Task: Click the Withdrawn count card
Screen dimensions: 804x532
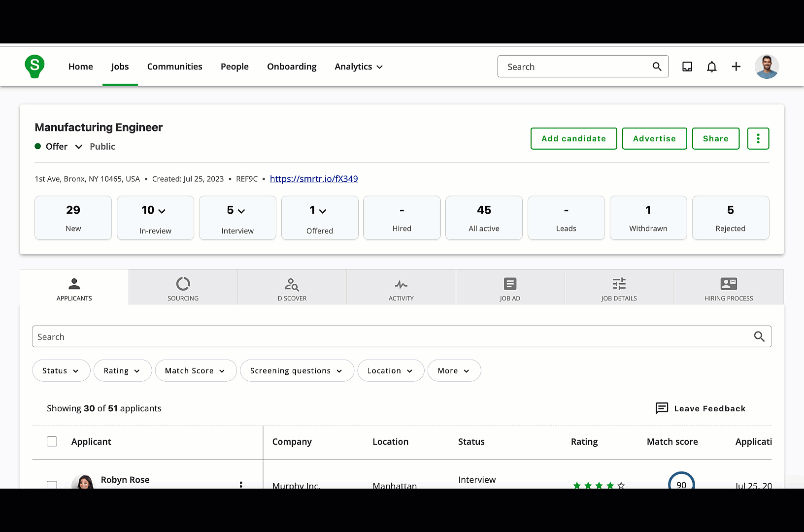Action: click(648, 218)
